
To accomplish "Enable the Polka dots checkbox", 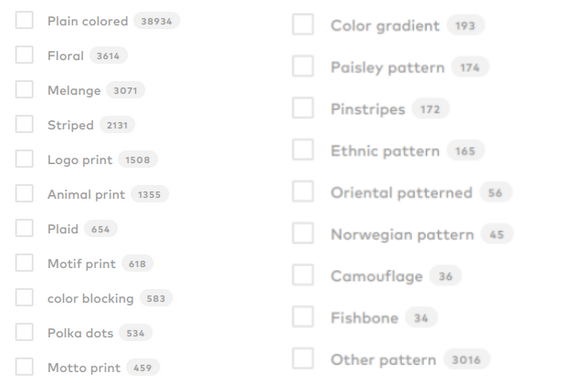I will (24, 332).
